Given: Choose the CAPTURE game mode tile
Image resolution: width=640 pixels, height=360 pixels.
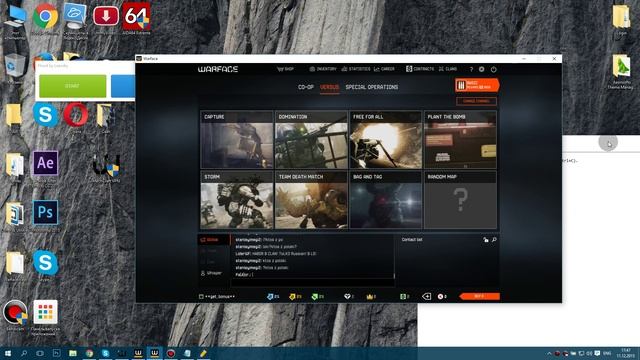Looking at the screenshot, I should (237, 140).
